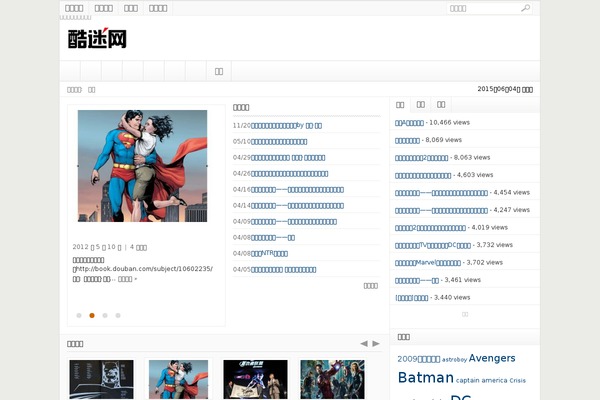
Task: Select the active orange slideshow dot
Action: pos(92,315)
